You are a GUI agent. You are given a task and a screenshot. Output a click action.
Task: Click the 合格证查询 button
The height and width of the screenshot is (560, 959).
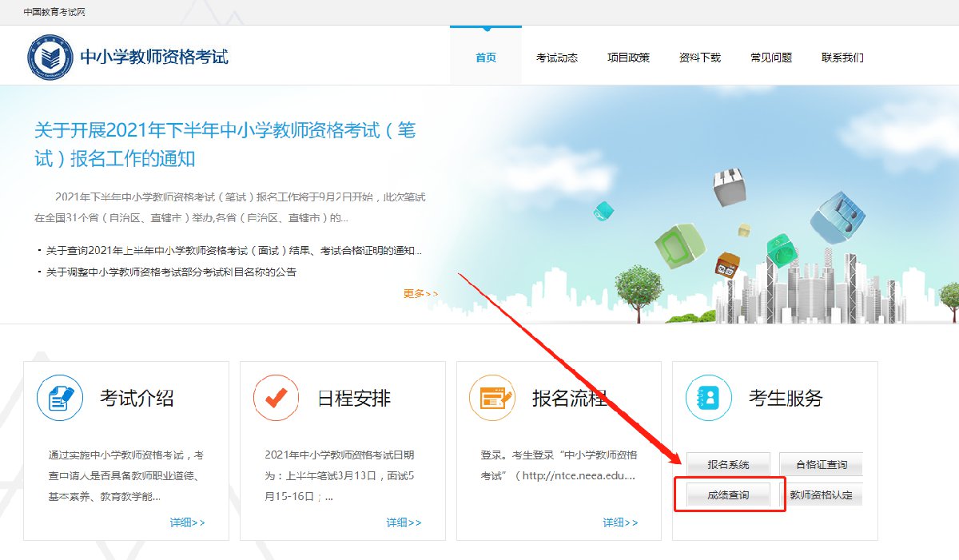tap(821, 464)
